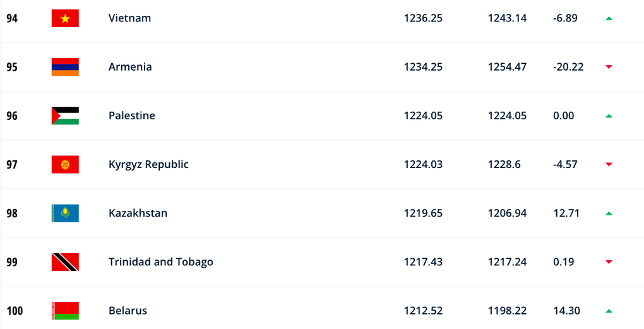Image resolution: width=644 pixels, height=329 pixels.
Task: Click the Palestine flag icon
Action: pyautogui.click(x=65, y=116)
